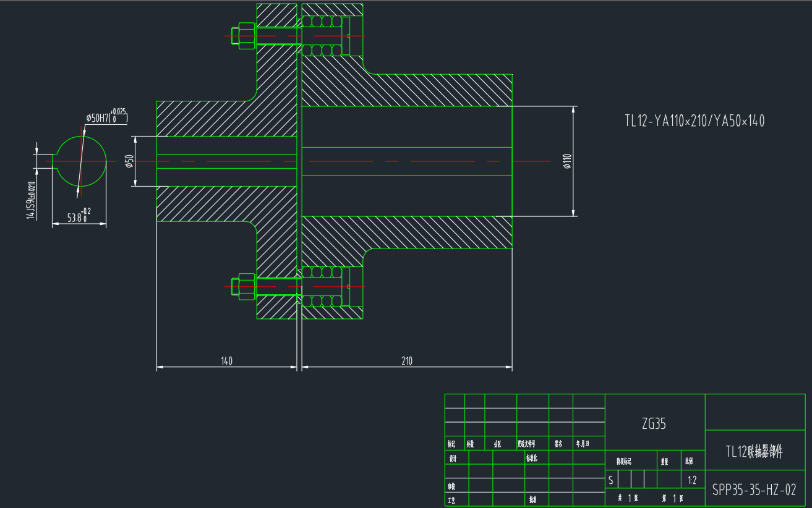Click the right hub lower hatch area
The image size is (812, 508).
click(x=433, y=231)
